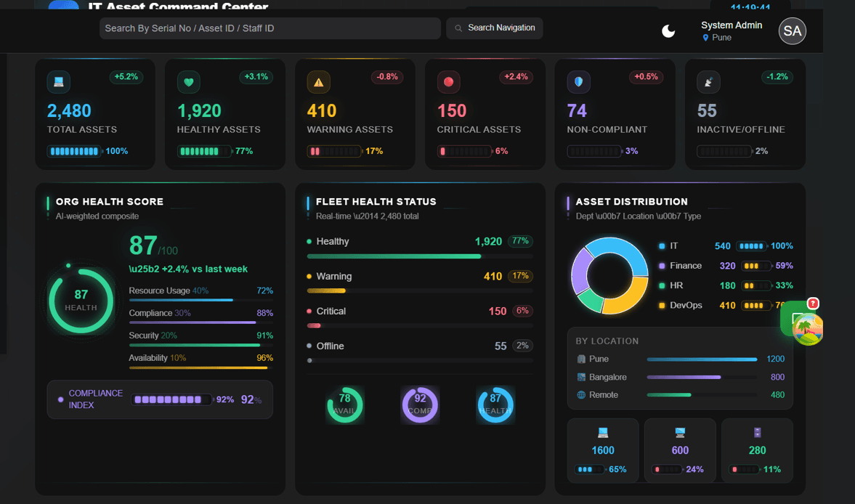Click the 87 Health blue ring gauge

click(495, 405)
